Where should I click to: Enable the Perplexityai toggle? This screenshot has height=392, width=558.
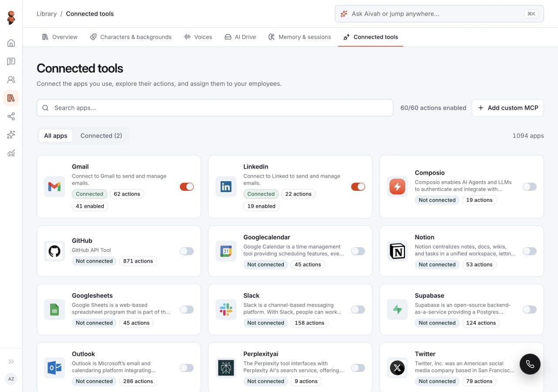tap(358, 368)
